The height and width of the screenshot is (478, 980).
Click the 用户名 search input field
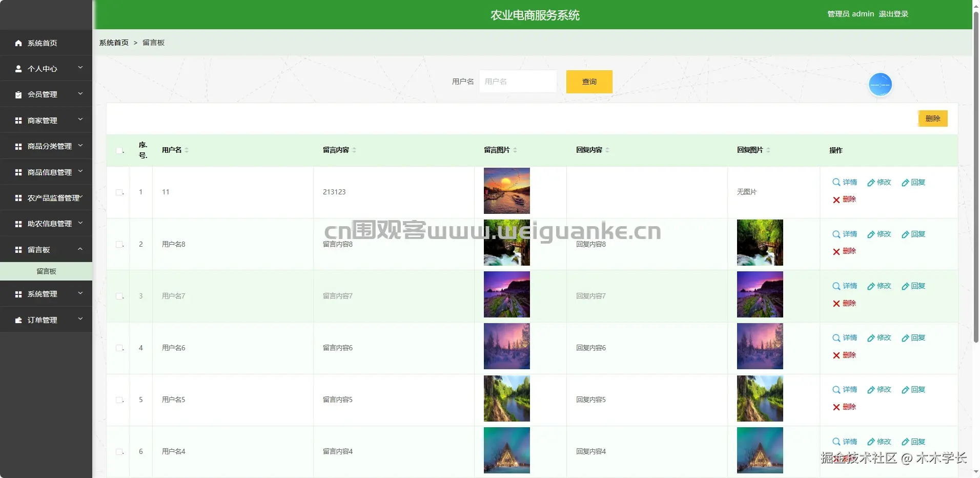point(517,82)
